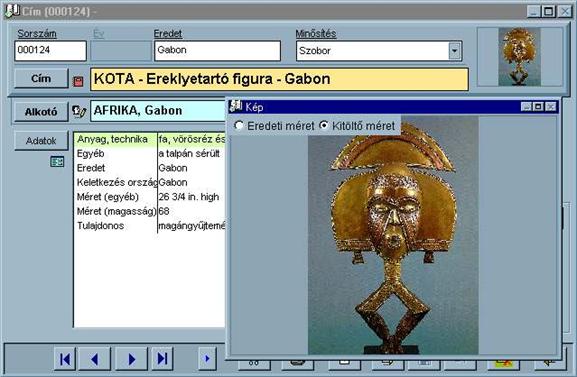Image resolution: width=577 pixels, height=377 pixels.
Task: Click the edit icon beside Alkotó button
Action: (x=79, y=111)
